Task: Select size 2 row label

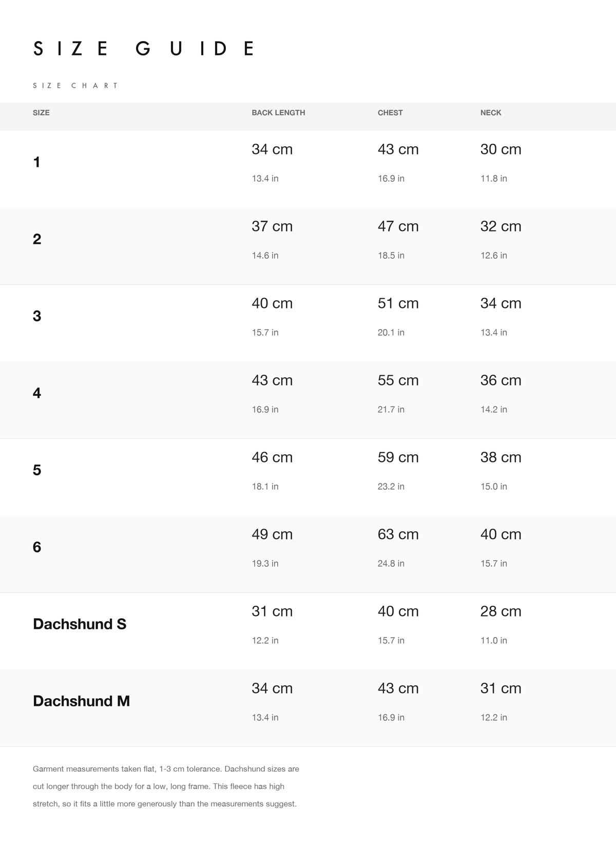Action: coord(37,239)
